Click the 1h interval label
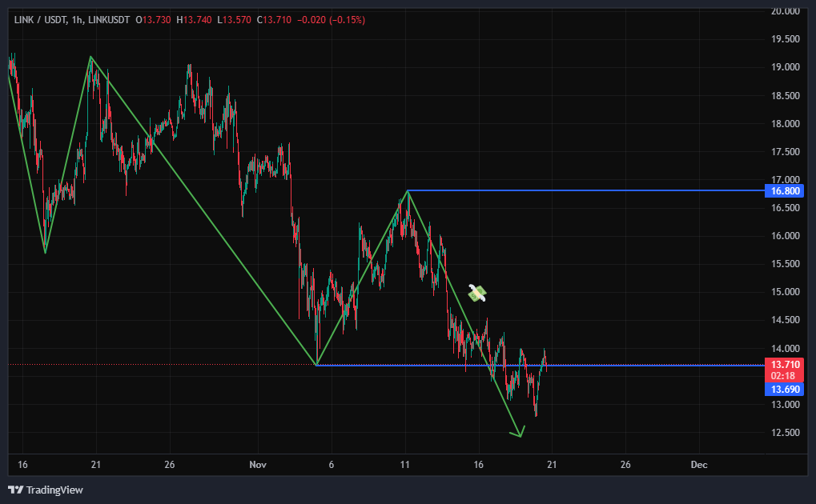The width and height of the screenshot is (816, 504). point(77,19)
